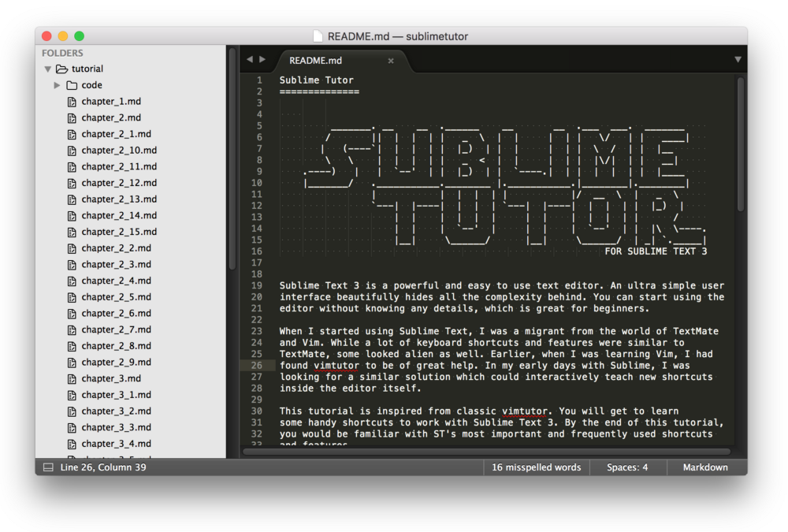Click the file icon beside chapter_2_8.md
This screenshot has height=532, width=788.
(72, 346)
